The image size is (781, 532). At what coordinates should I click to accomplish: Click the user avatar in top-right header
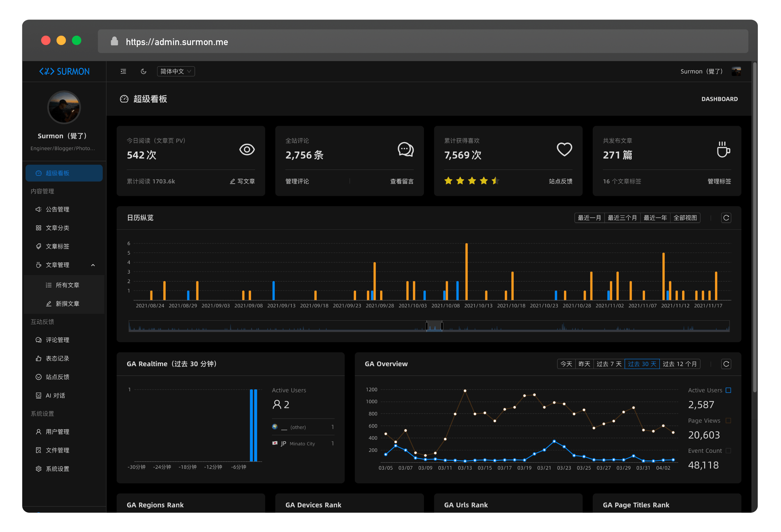(x=736, y=71)
